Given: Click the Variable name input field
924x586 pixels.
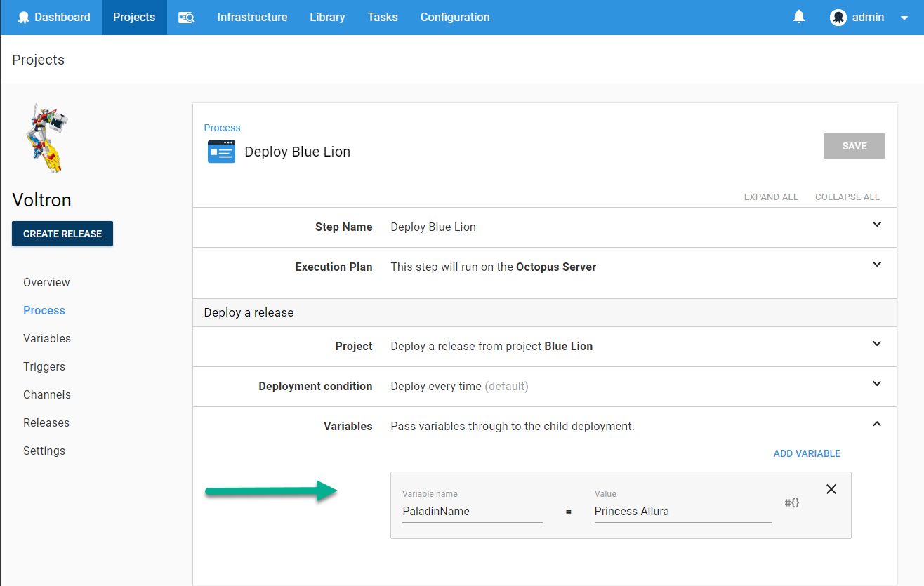Looking at the screenshot, I should [x=472, y=511].
